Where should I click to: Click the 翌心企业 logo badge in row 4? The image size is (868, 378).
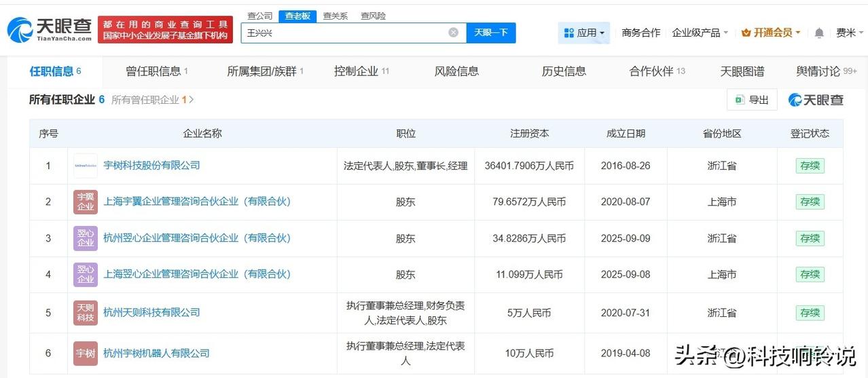click(x=86, y=274)
